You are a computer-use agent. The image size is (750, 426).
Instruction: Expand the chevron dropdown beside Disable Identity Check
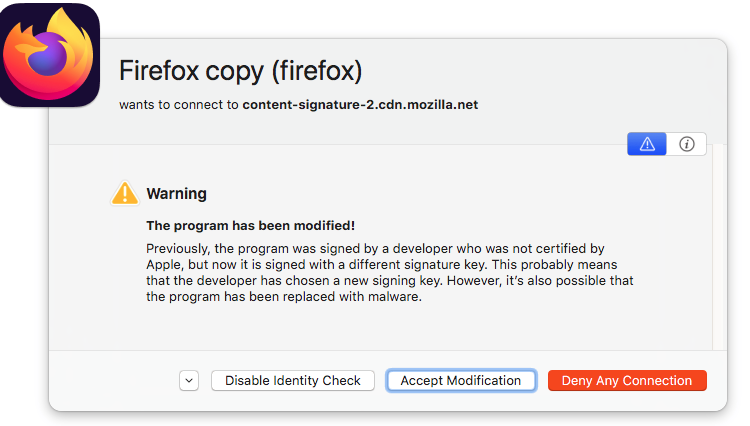190,381
